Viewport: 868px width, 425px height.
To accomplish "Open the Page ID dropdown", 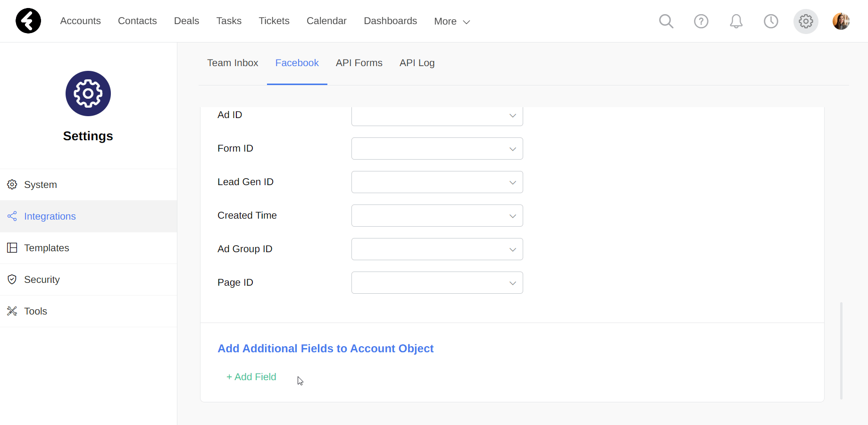I will point(437,282).
